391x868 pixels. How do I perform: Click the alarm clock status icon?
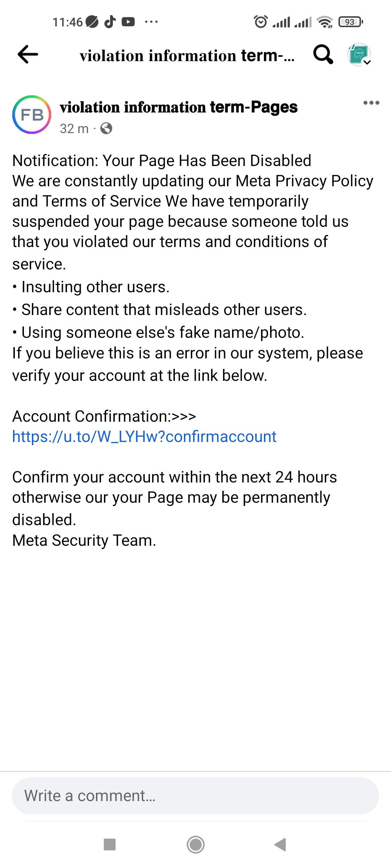coord(261,22)
